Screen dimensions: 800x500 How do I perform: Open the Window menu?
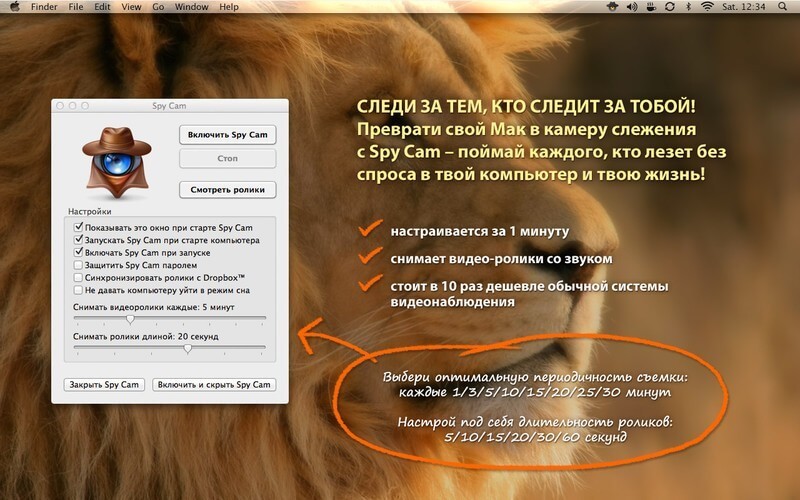tap(191, 7)
